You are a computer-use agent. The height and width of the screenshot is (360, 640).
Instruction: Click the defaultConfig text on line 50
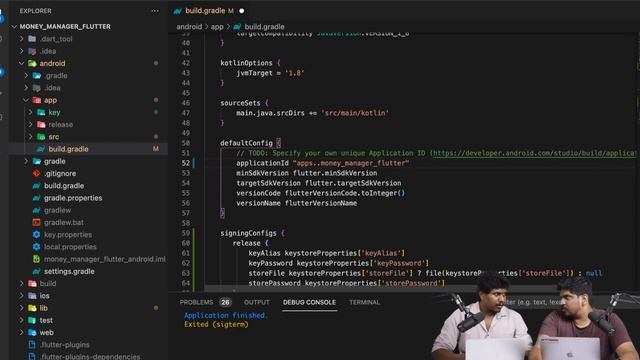pyautogui.click(x=246, y=143)
